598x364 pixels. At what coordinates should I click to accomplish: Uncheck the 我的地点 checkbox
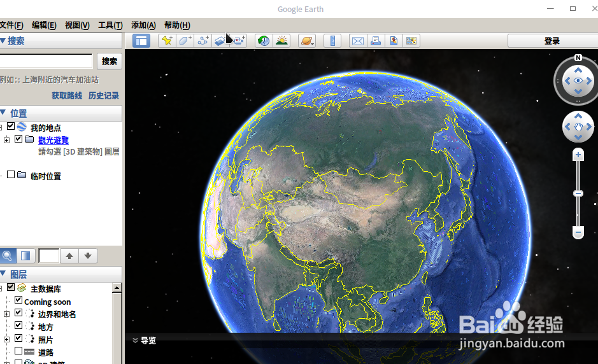tap(11, 126)
